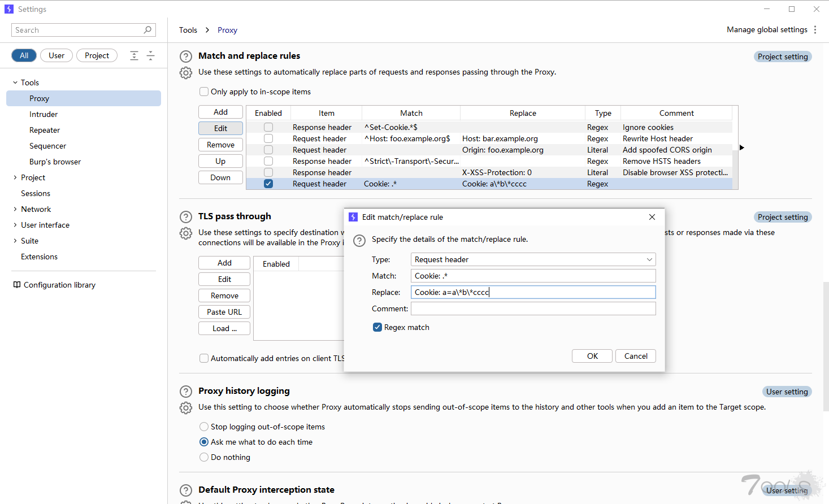The height and width of the screenshot is (504, 829).
Task: Select the User filter tab
Action: click(57, 55)
